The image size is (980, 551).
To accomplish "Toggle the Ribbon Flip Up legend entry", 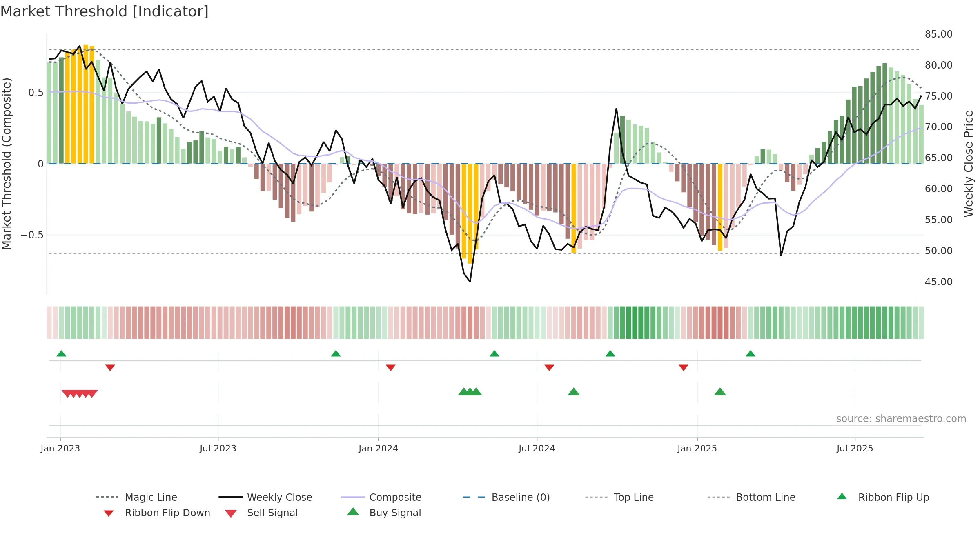I will click(883, 497).
